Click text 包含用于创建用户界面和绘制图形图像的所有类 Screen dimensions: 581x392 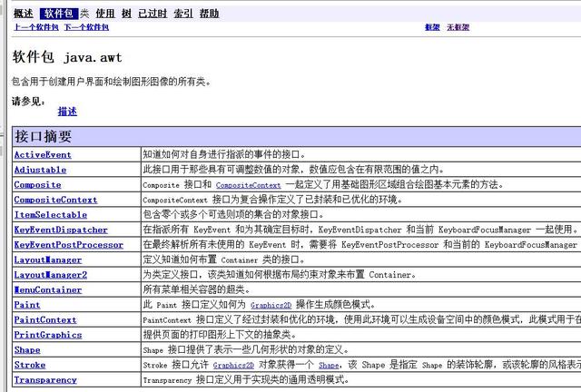coord(111,81)
